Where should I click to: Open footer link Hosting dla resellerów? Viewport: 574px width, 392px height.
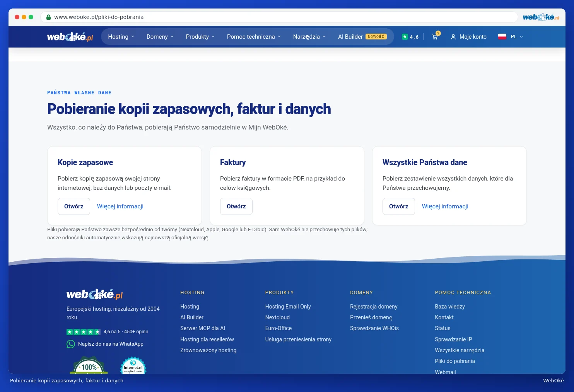point(207,339)
